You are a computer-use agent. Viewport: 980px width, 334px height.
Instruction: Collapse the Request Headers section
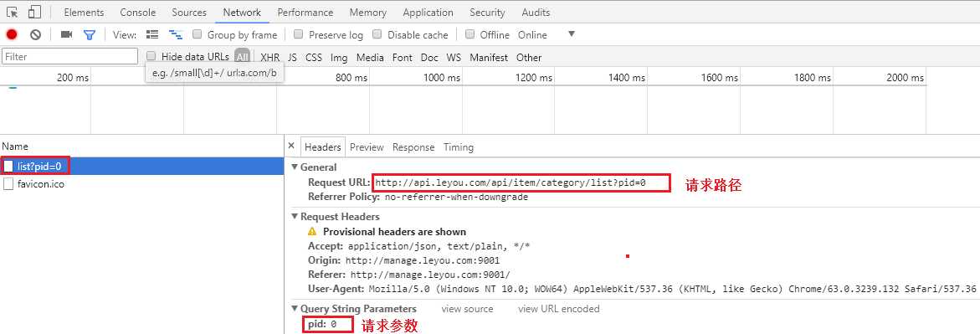tap(295, 217)
